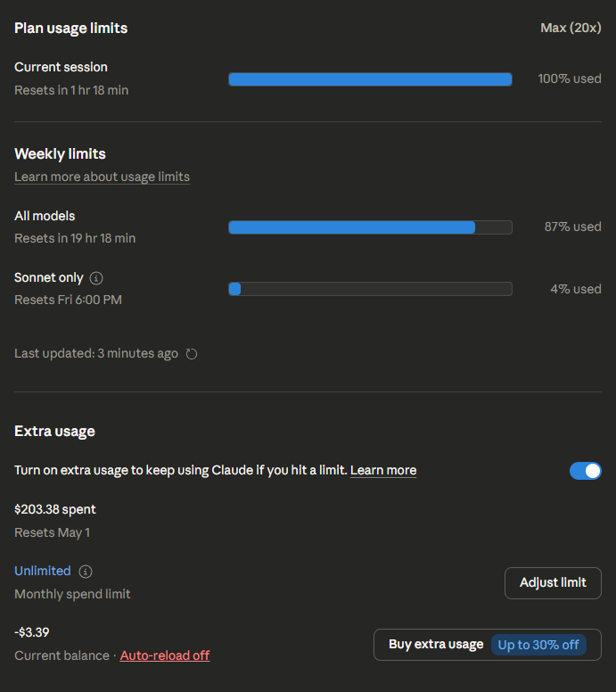Open Learn more about usage limits link
Screen dimensions: 616x692
[102, 177]
